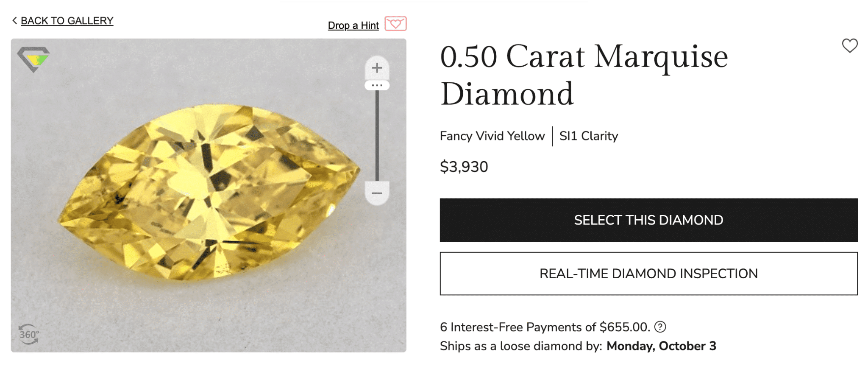The height and width of the screenshot is (369, 868).
Task: Click the back chevron beside BACK TO GALLERY
Action: pyautogui.click(x=14, y=20)
